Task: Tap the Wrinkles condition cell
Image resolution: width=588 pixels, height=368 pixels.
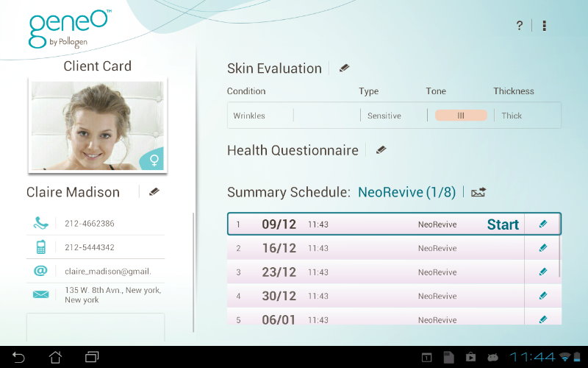Action: click(x=249, y=116)
